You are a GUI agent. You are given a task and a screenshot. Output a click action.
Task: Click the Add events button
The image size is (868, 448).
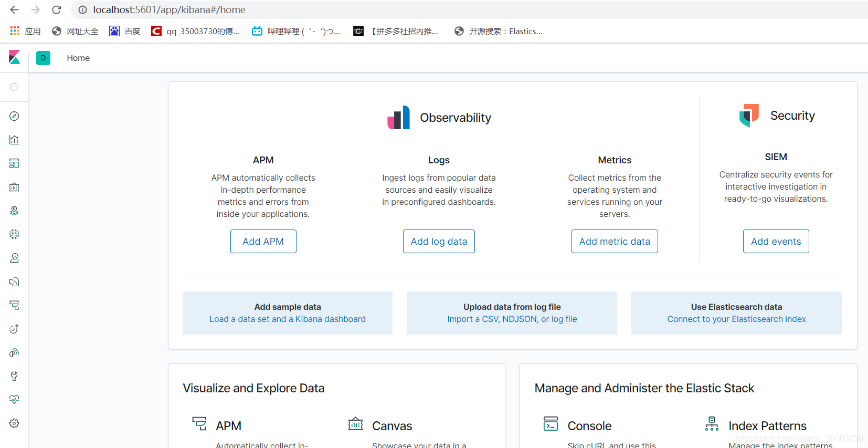(776, 241)
